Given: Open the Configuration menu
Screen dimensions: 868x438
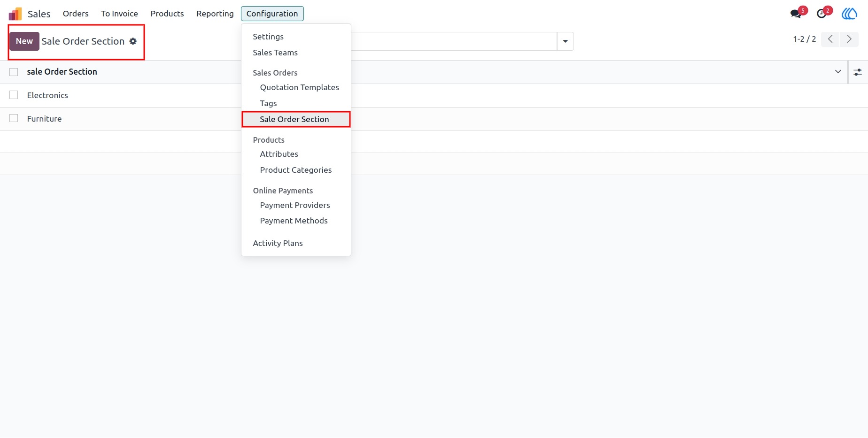Looking at the screenshot, I should (272, 14).
